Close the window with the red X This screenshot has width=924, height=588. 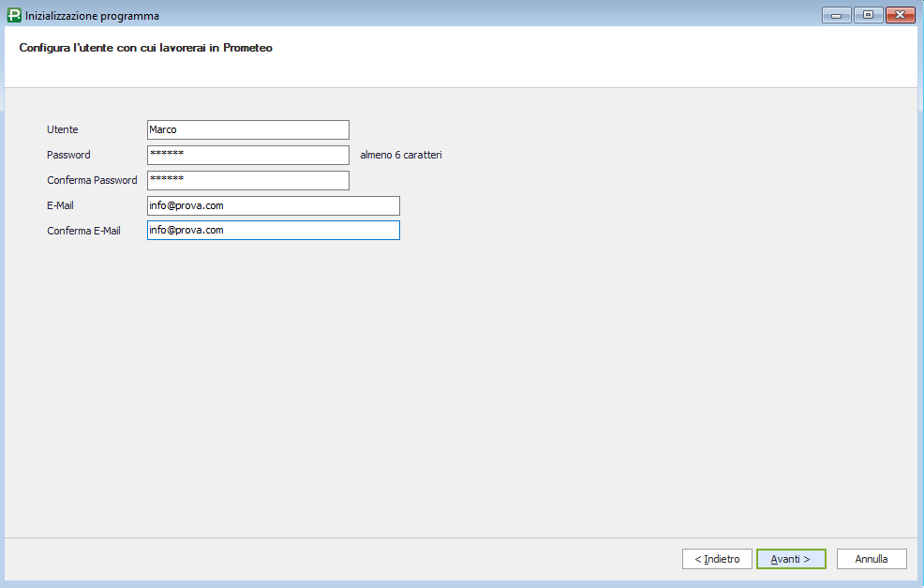coord(900,15)
